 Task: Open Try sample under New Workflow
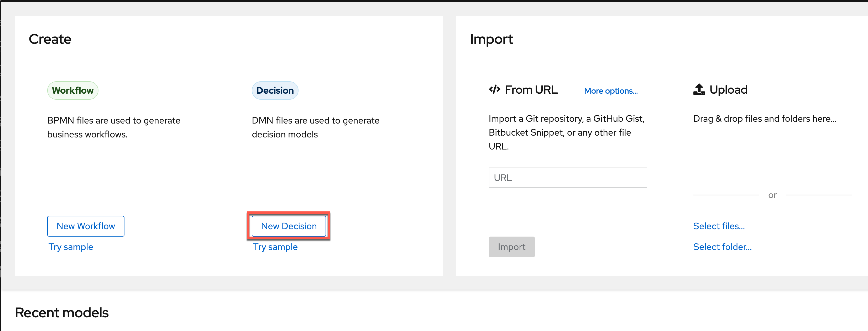point(71,247)
